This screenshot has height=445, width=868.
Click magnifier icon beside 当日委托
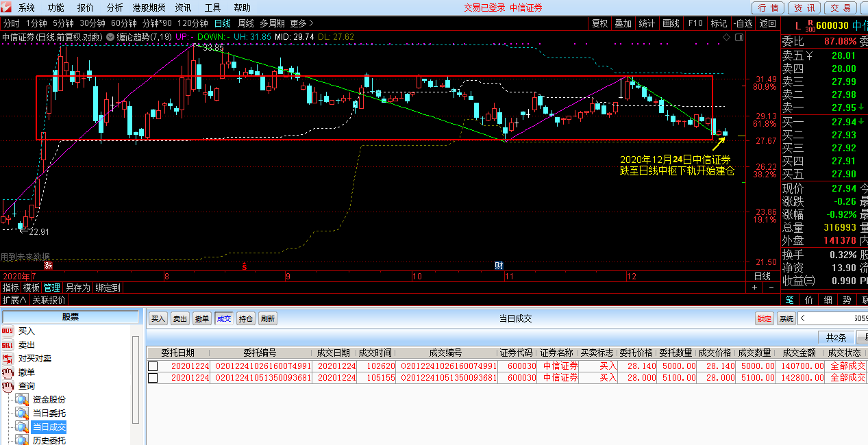pos(23,414)
